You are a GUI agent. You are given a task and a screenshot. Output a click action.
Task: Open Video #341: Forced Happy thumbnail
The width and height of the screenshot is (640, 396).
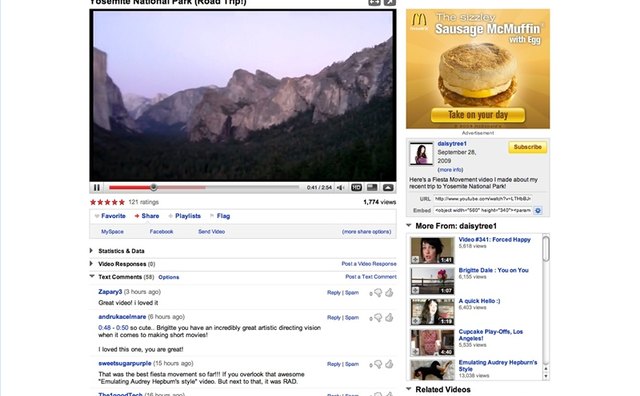432,250
